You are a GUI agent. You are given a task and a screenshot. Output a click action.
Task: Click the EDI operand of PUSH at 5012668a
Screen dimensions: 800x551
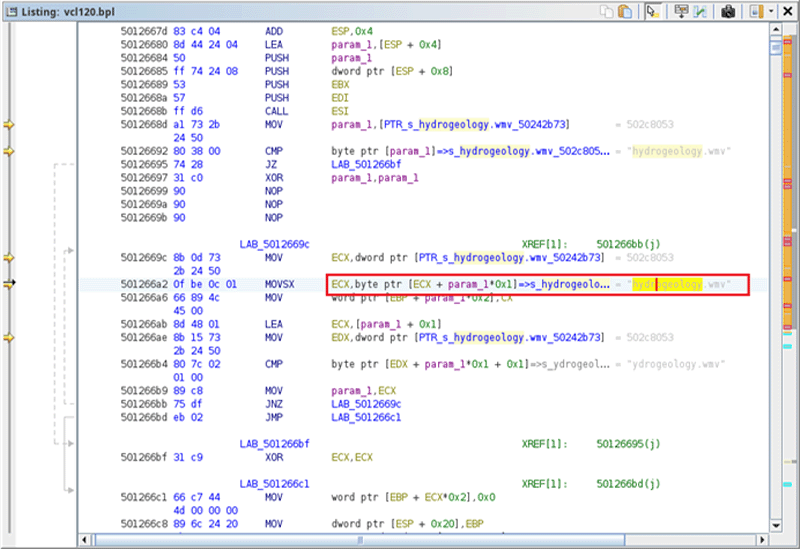click(340, 98)
